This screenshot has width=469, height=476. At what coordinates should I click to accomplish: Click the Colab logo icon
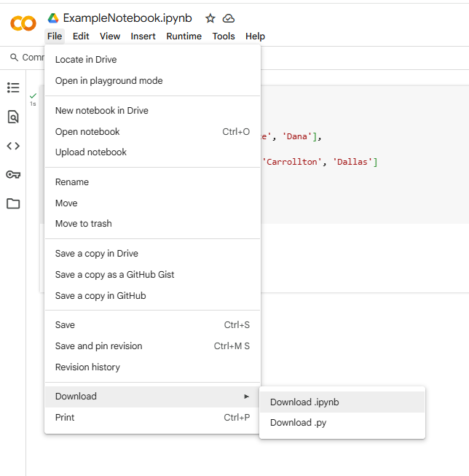[23, 23]
